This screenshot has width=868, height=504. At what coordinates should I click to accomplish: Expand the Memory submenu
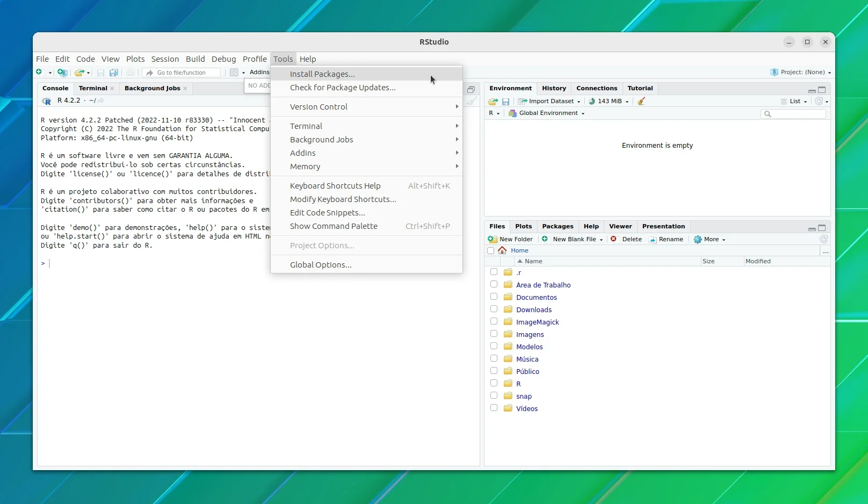tap(366, 167)
